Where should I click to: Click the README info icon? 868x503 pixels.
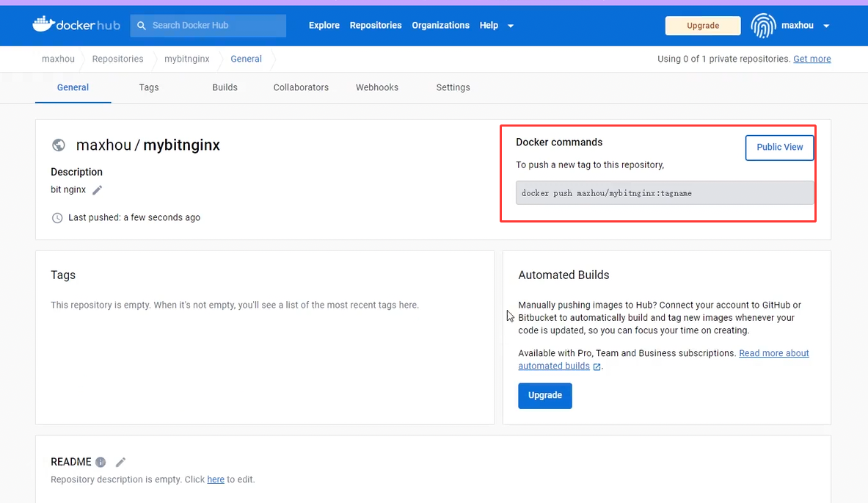coord(101,462)
